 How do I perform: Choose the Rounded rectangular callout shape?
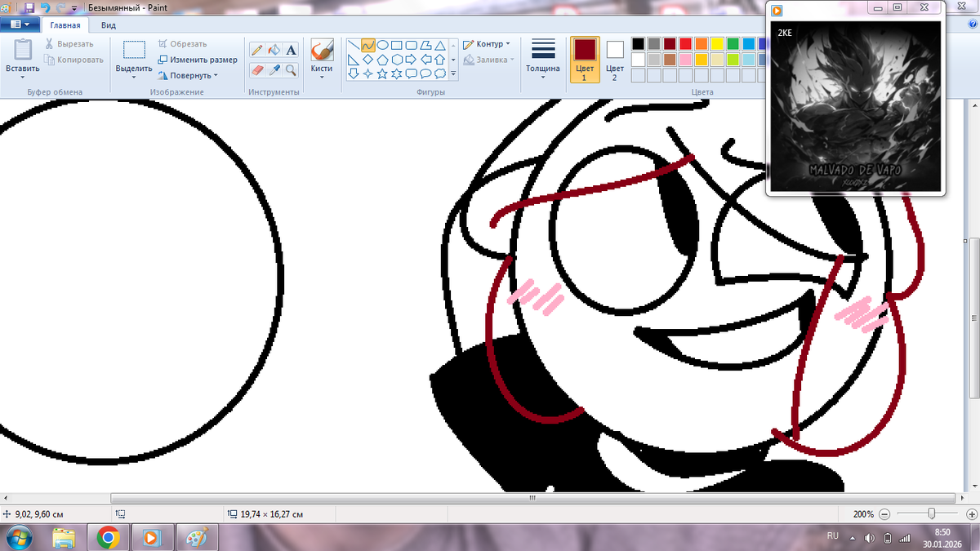point(412,73)
